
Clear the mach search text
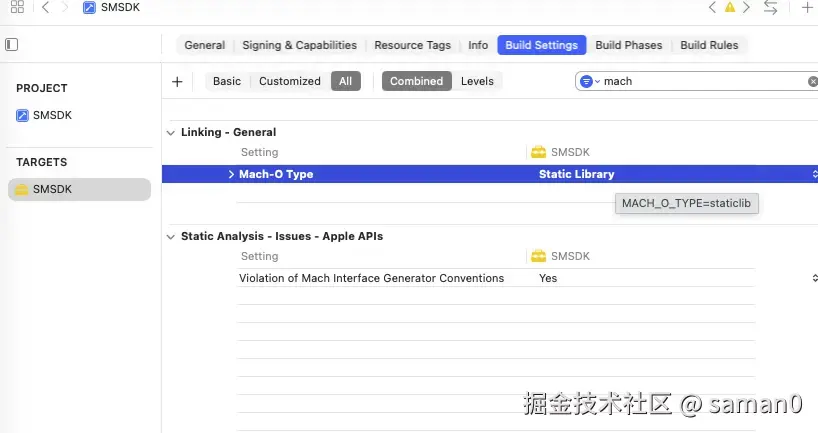(x=812, y=81)
